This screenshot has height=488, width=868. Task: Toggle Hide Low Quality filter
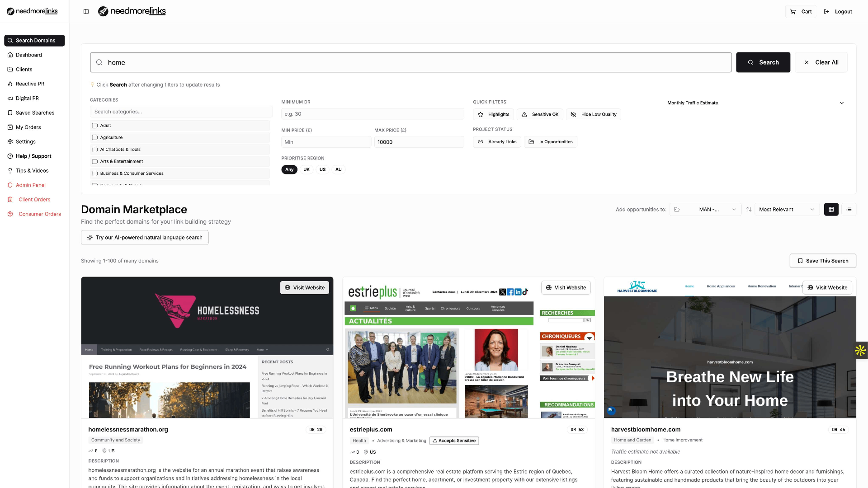pyautogui.click(x=594, y=114)
